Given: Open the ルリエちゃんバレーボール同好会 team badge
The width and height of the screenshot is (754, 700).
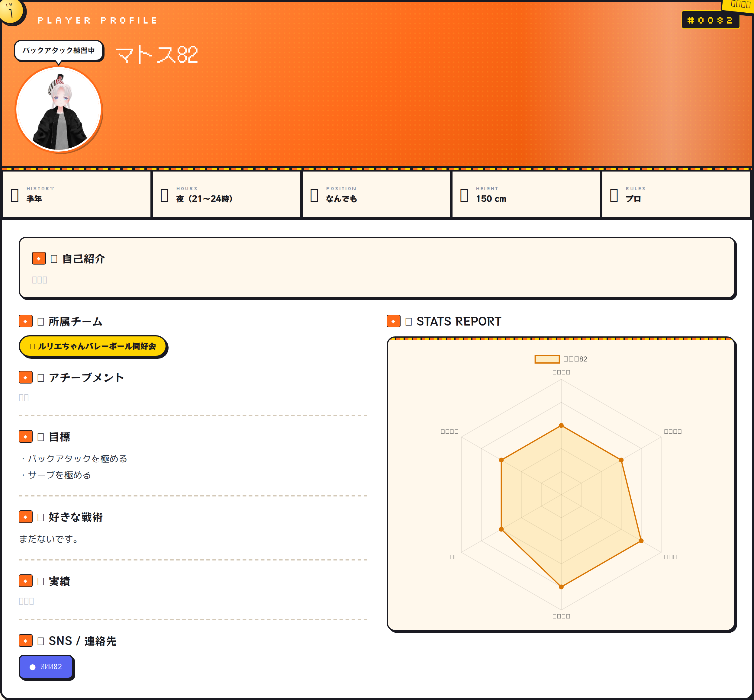Looking at the screenshot, I should [93, 346].
